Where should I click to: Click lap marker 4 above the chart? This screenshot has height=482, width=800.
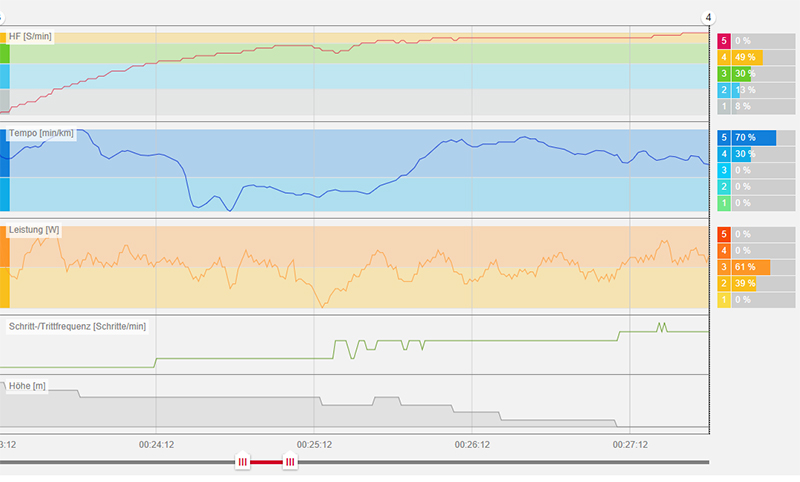click(x=708, y=18)
